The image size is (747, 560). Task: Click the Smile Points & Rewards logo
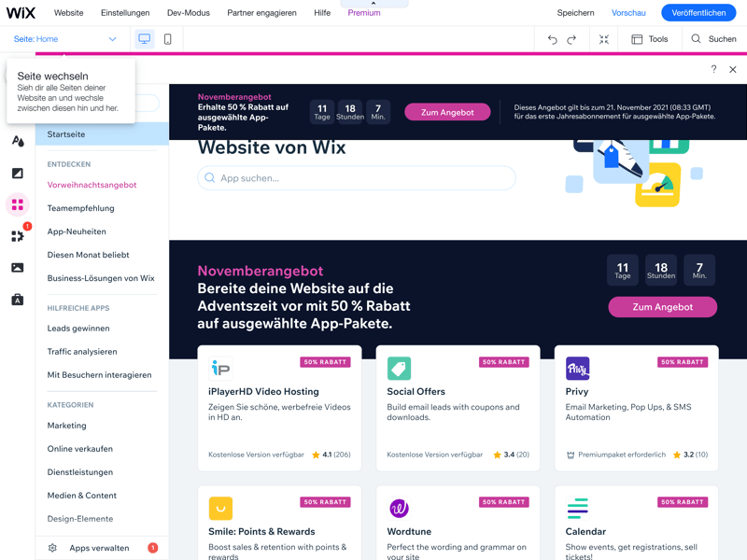[x=220, y=509]
